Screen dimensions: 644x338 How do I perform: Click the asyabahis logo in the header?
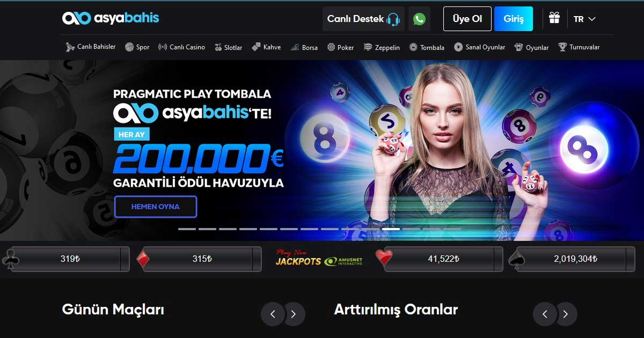pyautogui.click(x=111, y=18)
